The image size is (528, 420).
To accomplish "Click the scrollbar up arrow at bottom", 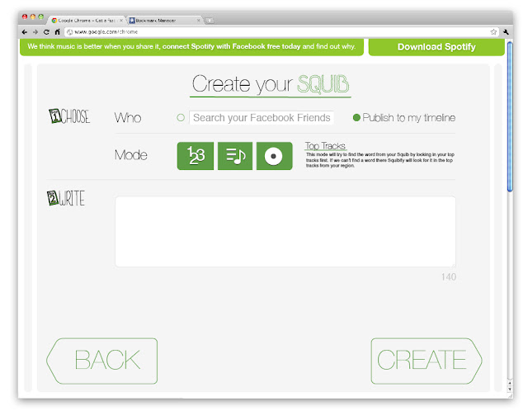I will click(510, 384).
